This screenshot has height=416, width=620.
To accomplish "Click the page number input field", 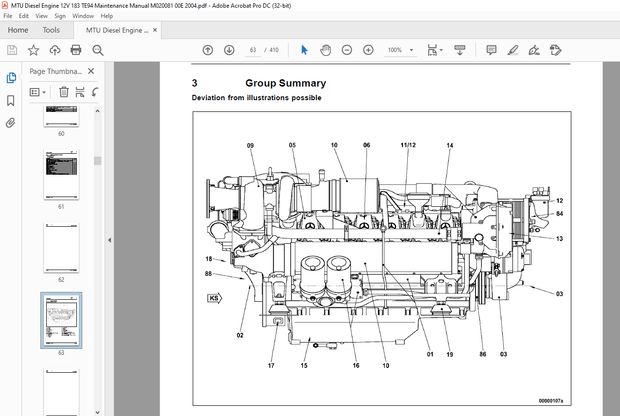I will click(253, 50).
